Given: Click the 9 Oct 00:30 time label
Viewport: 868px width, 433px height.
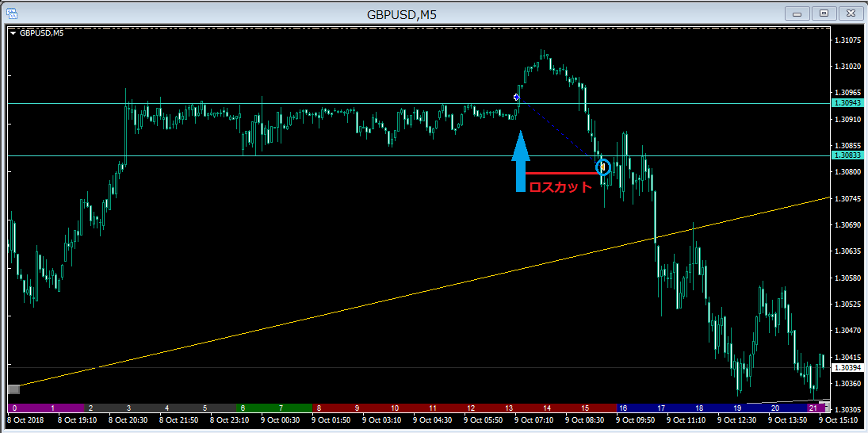Looking at the screenshot, I should point(281,420).
